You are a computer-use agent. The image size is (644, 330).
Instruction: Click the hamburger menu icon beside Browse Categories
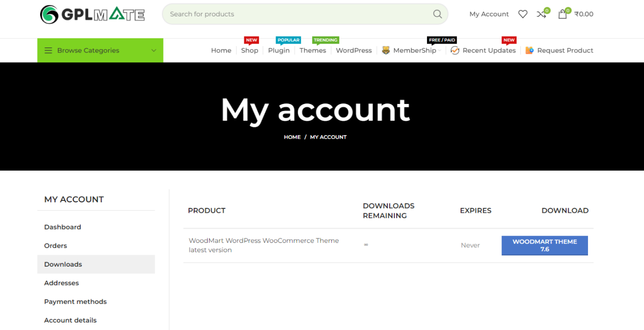tap(48, 50)
